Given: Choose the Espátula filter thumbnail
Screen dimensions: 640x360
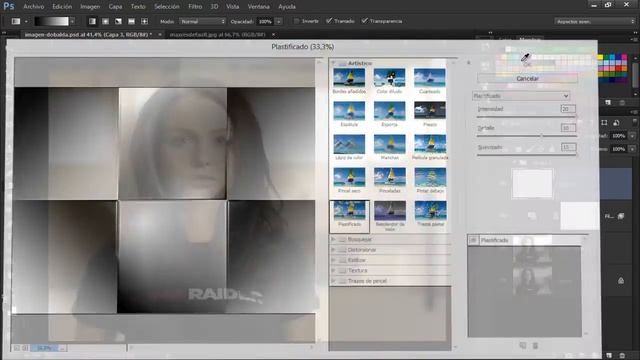Looking at the screenshot, I should click(x=349, y=111).
